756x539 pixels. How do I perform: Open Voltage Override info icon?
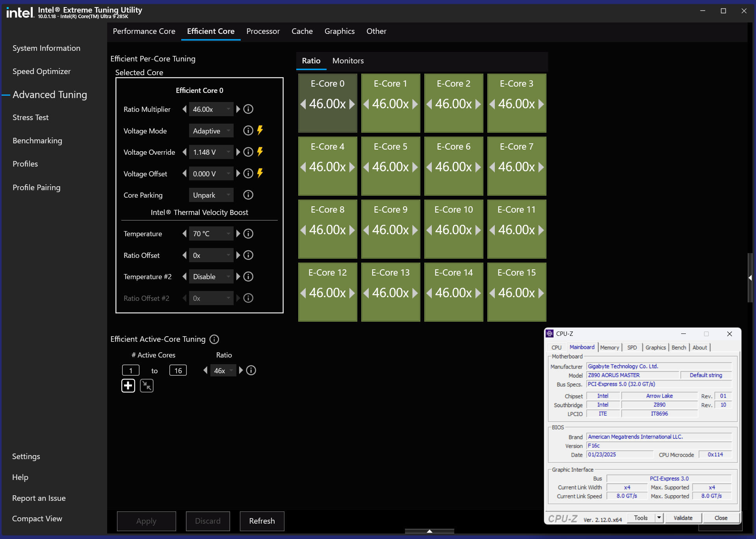pos(248,152)
